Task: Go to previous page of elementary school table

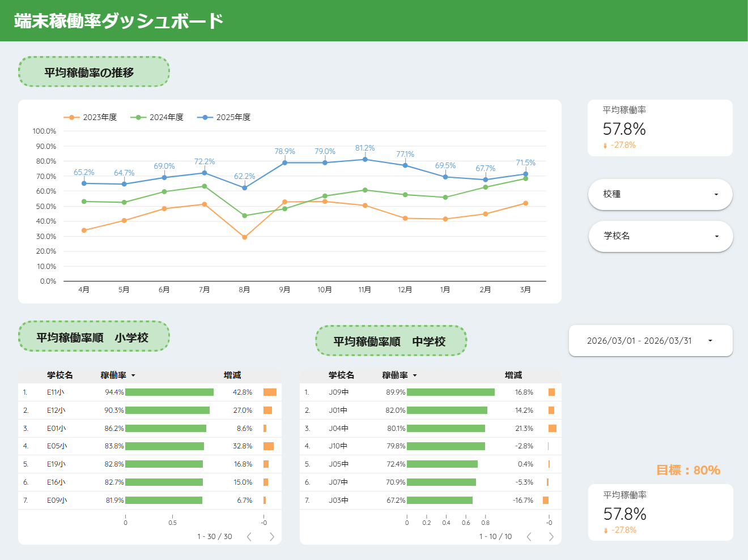Action: (x=249, y=537)
